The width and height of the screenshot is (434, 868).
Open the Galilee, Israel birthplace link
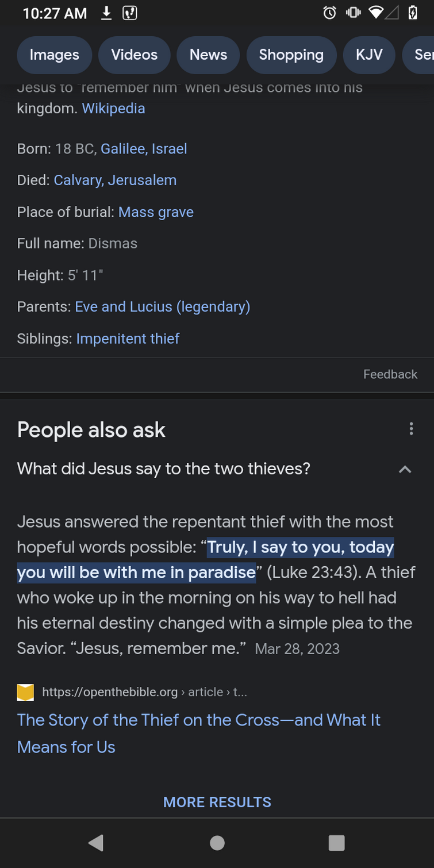tap(144, 149)
